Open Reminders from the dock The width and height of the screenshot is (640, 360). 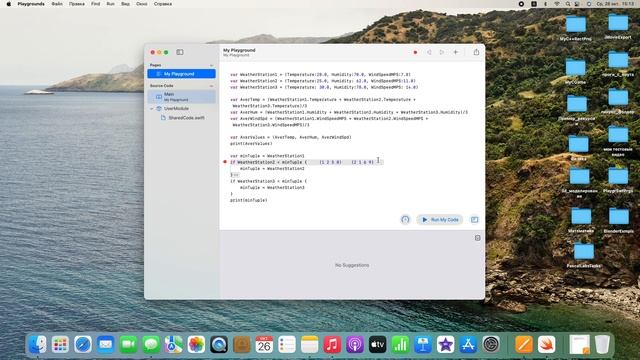(287, 344)
